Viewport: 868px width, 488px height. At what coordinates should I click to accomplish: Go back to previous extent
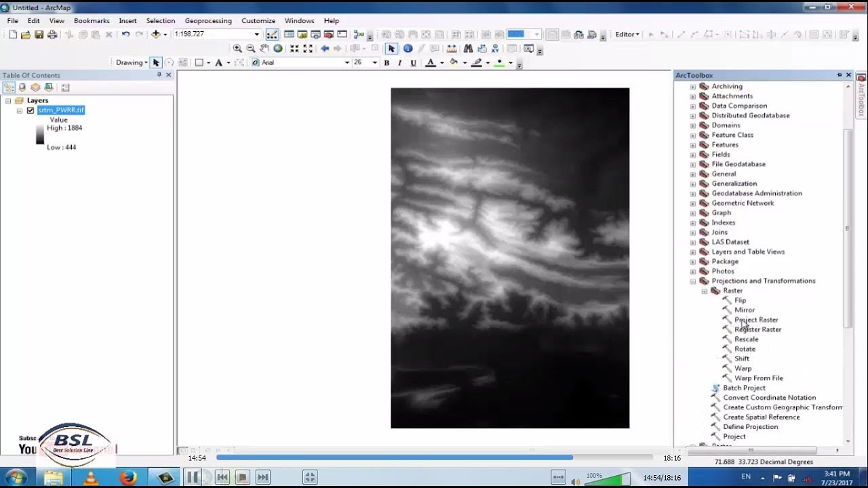click(x=325, y=49)
